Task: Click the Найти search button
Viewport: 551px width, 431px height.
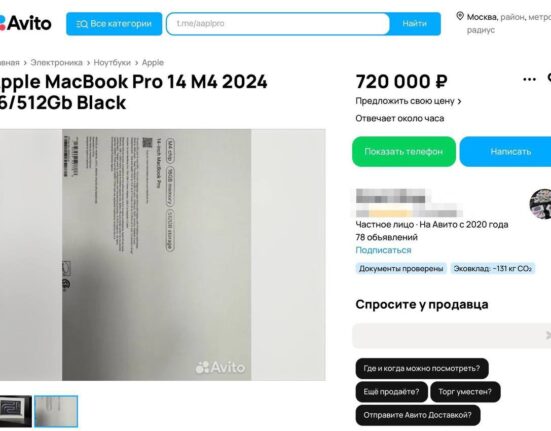Action: click(x=415, y=24)
